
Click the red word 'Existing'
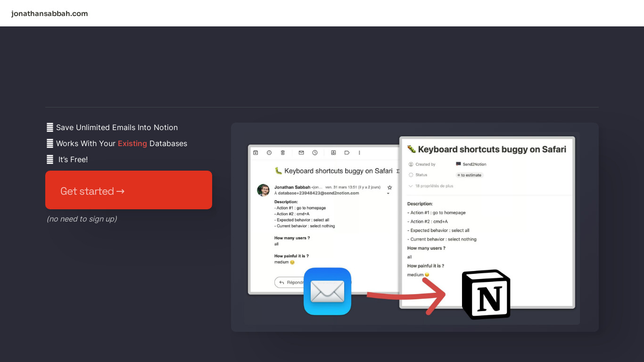132,143
